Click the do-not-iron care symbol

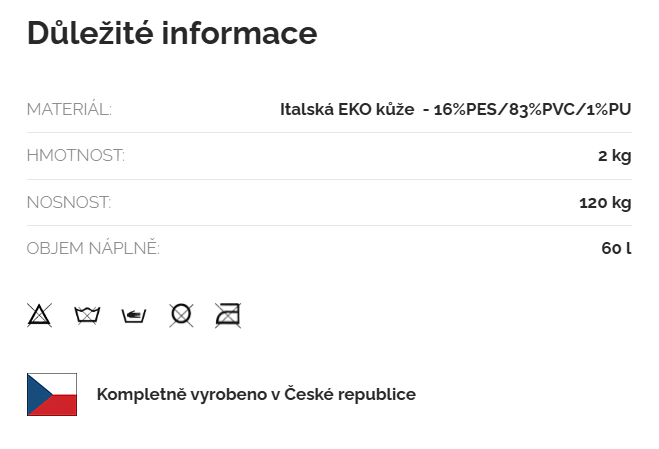pyautogui.click(x=228, y=316)
